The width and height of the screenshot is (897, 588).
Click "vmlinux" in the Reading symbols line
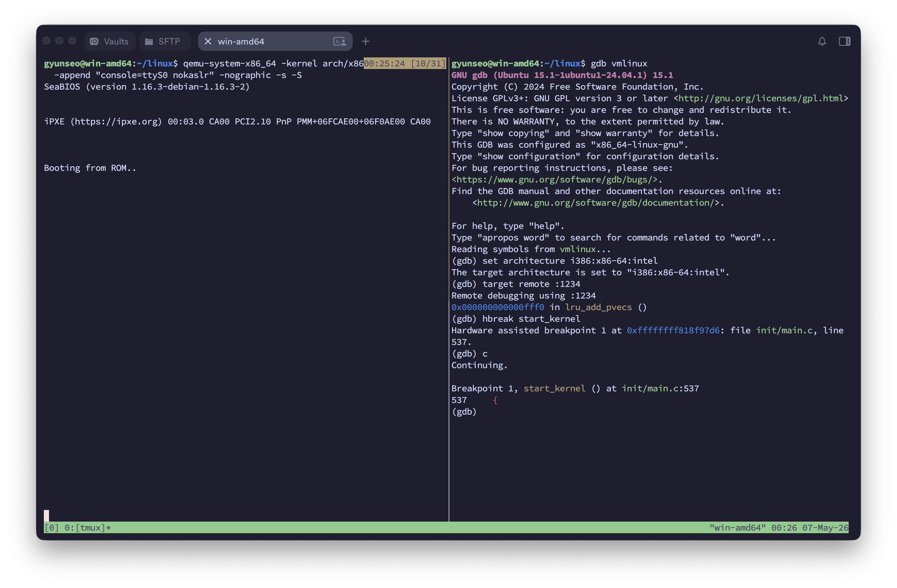577,250
